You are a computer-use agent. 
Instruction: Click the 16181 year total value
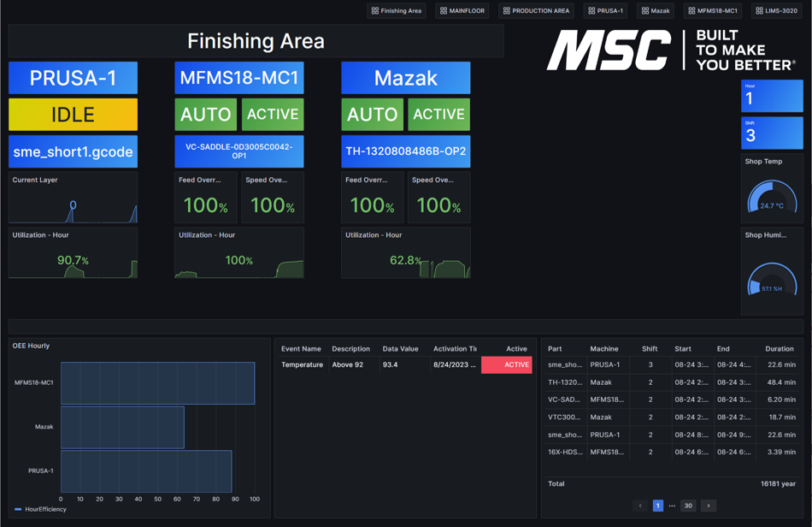[778, 484]
